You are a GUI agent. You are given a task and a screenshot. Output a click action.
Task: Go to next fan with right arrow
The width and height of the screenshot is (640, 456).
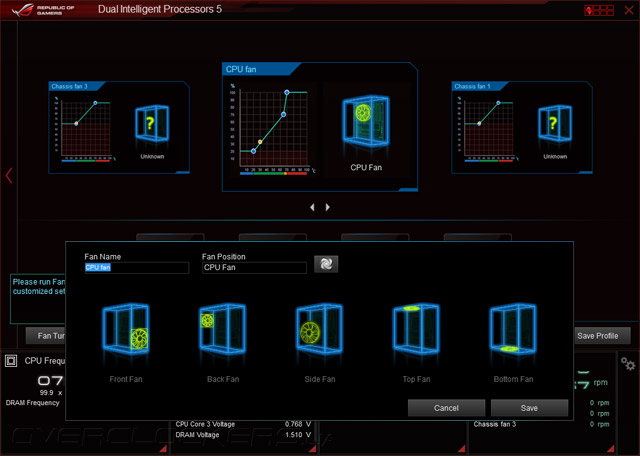327,207
